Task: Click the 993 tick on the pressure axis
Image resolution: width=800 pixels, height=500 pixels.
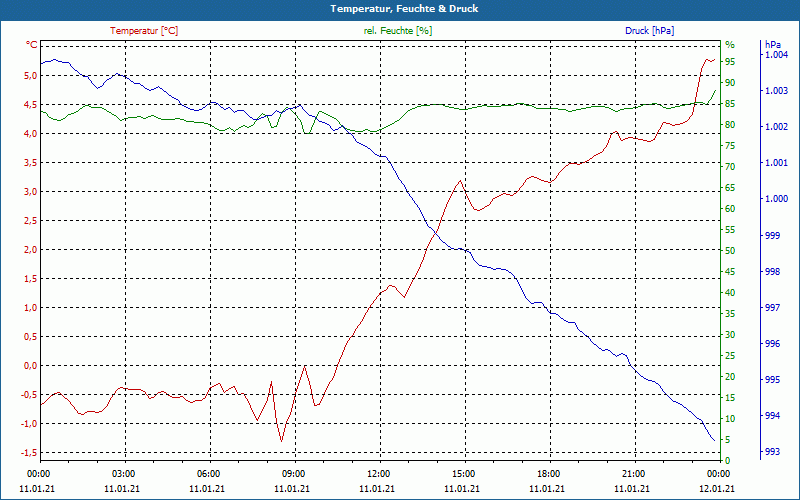Action: click(x=772, y=452)
